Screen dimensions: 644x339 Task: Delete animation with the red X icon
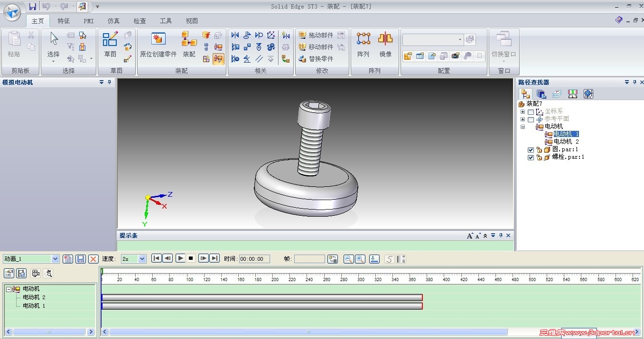pyautogui.click(x=93, y=259)
